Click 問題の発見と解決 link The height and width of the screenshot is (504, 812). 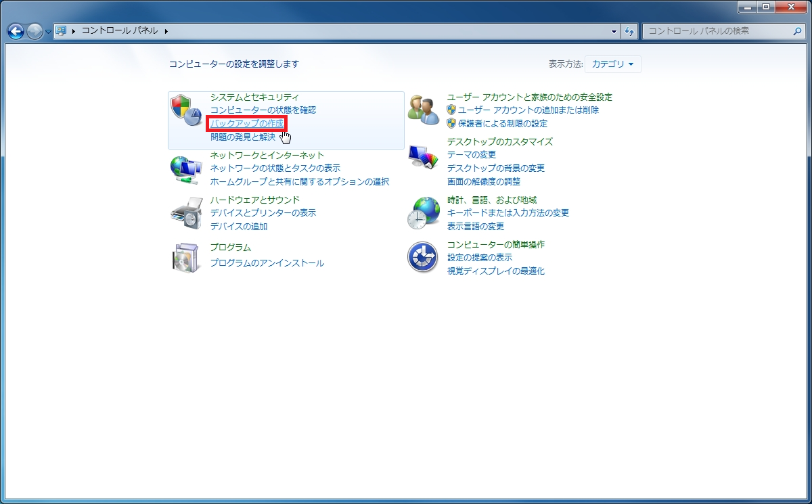pyautogui.click(x=243, y=137)
